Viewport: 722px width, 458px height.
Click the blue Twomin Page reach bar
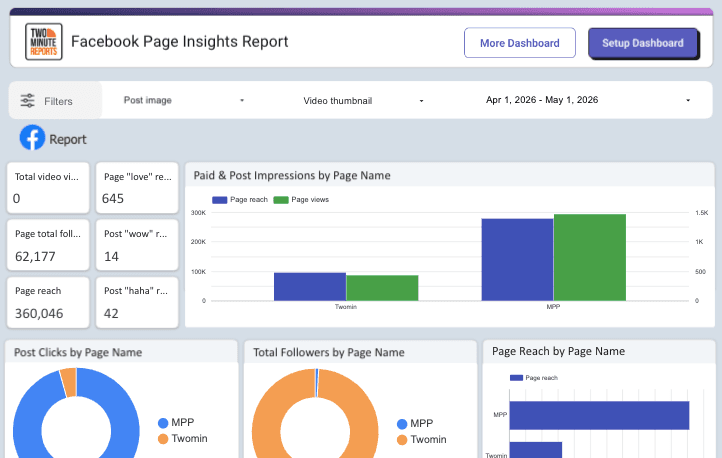coord(310,287)
